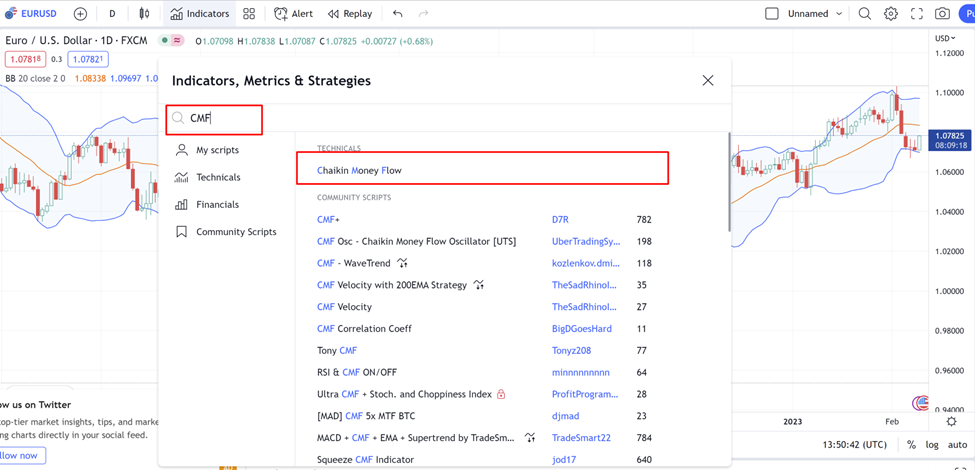Select Technicals category

pos(218,177)
